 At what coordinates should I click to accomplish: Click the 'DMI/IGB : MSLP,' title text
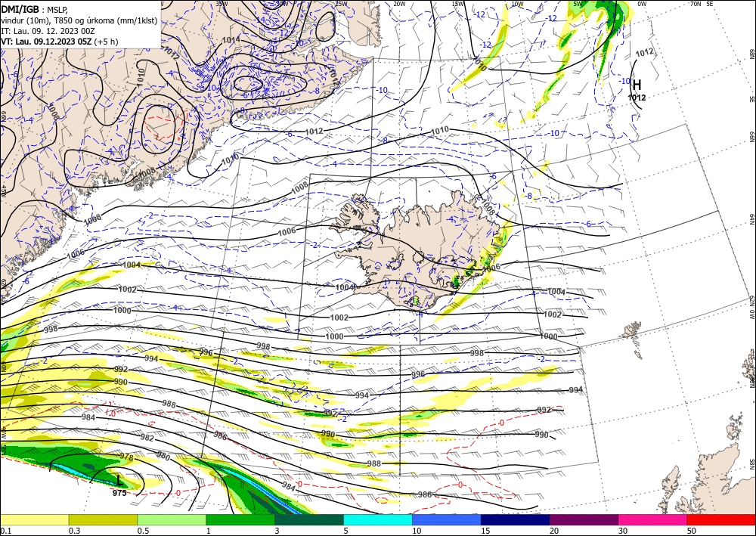(35, 9)
